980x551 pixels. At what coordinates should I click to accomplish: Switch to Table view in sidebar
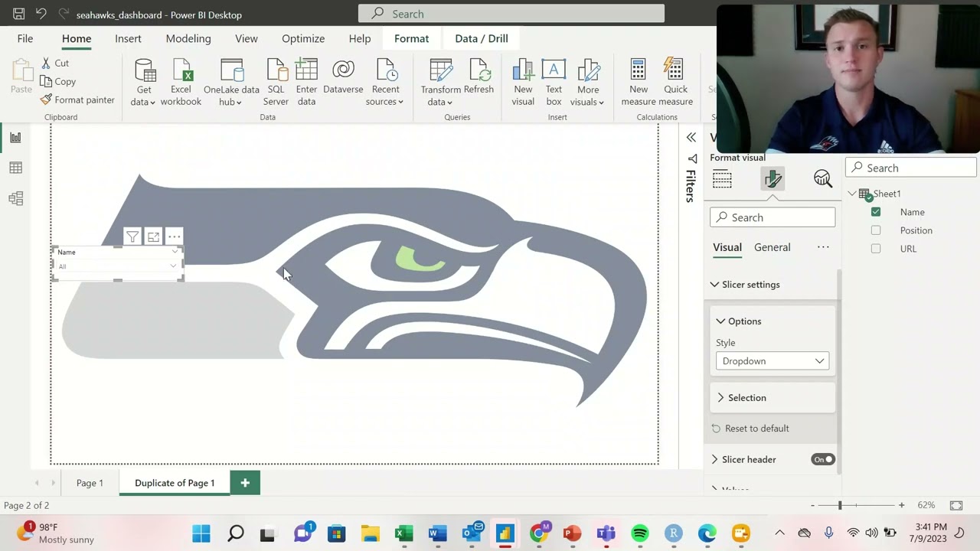pos(15,168)
